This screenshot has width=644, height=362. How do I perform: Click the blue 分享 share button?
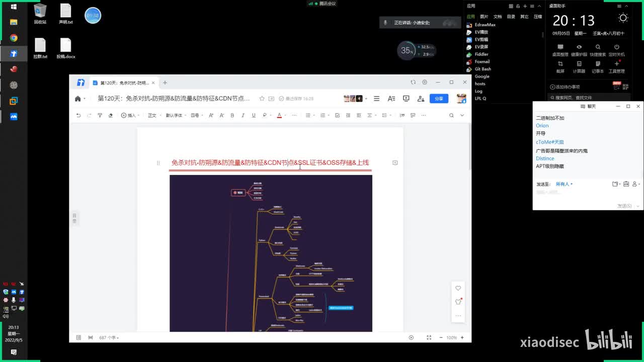point(439,99)
